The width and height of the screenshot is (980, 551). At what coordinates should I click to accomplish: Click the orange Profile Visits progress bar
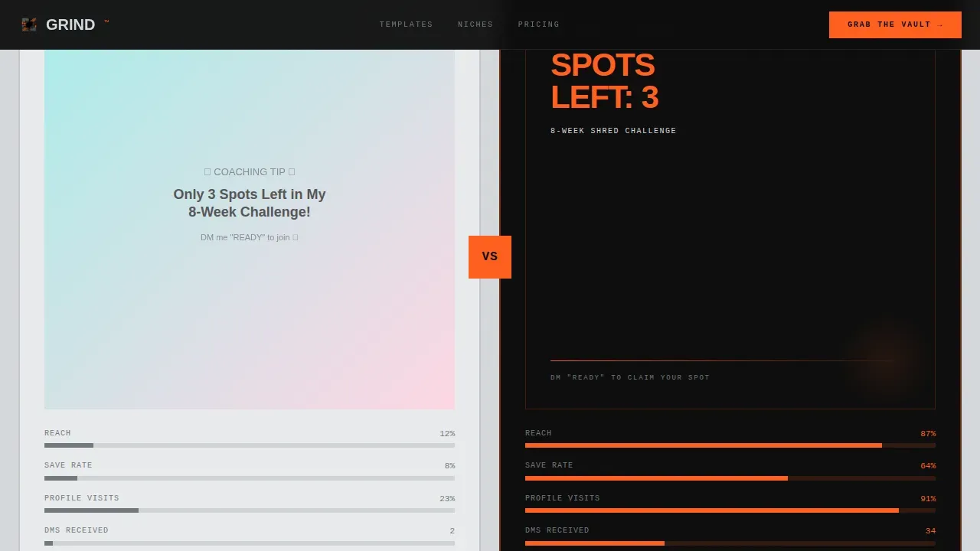tap(730, 510)
